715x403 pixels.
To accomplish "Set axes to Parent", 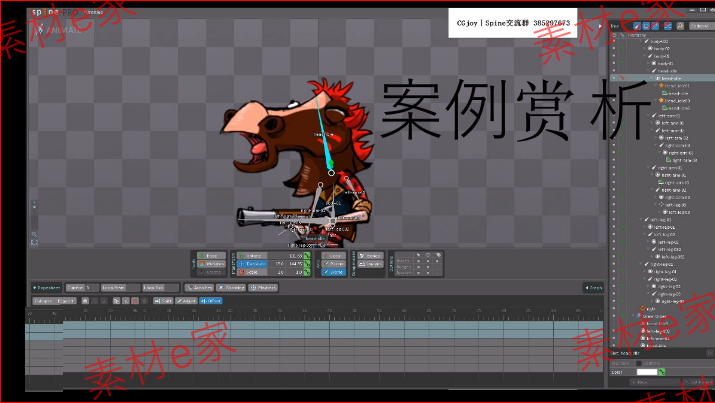I will tap(334, 264).
